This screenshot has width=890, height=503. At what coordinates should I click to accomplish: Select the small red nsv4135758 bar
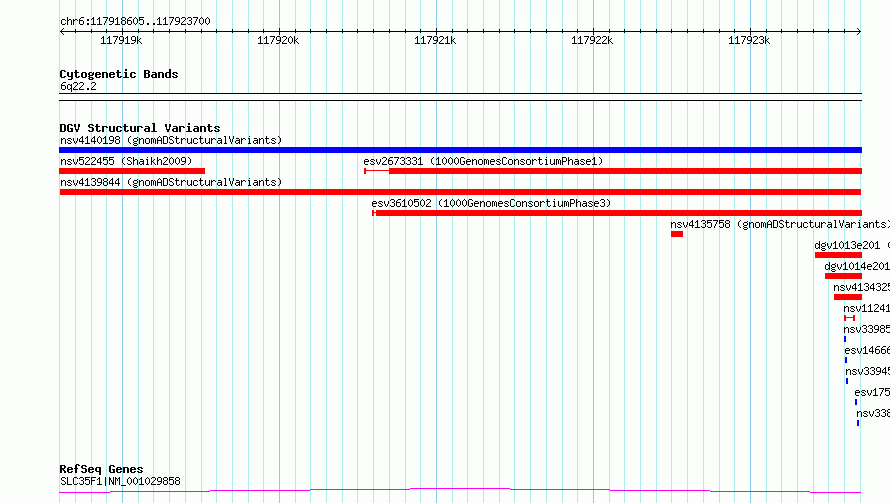(x=677, y=234)
